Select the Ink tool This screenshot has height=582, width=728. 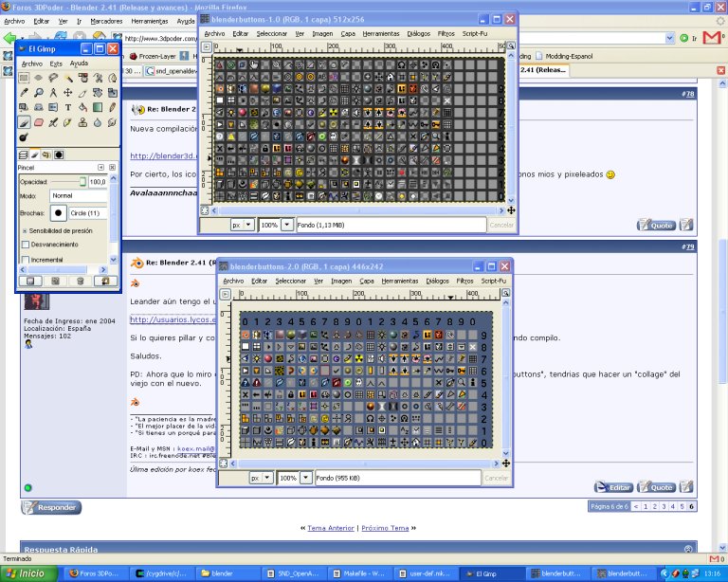[68, 122]
